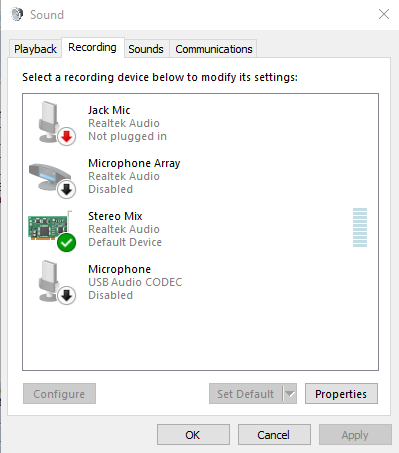Image resolution: width=399 pixels, height=453 pixels.
Task: Open the Set Default dropdown arrow
Action: point(290,394)
